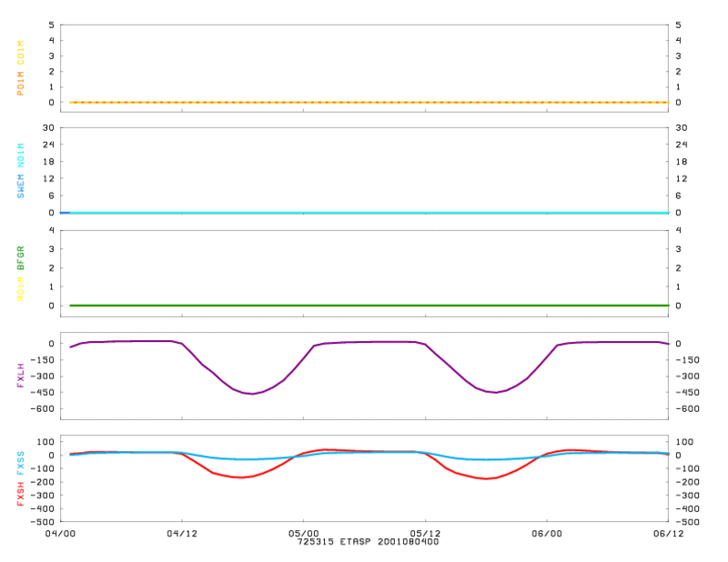The height and width of the screenshot is (562, 728).
Task: Click the red FXSH axis label
Action: click(20, 494)
